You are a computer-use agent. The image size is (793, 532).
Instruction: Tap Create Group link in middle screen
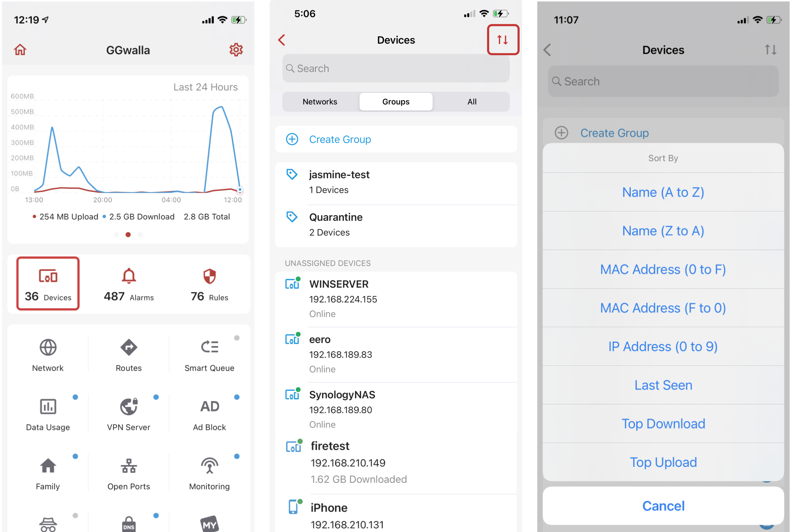pos(340,139)
